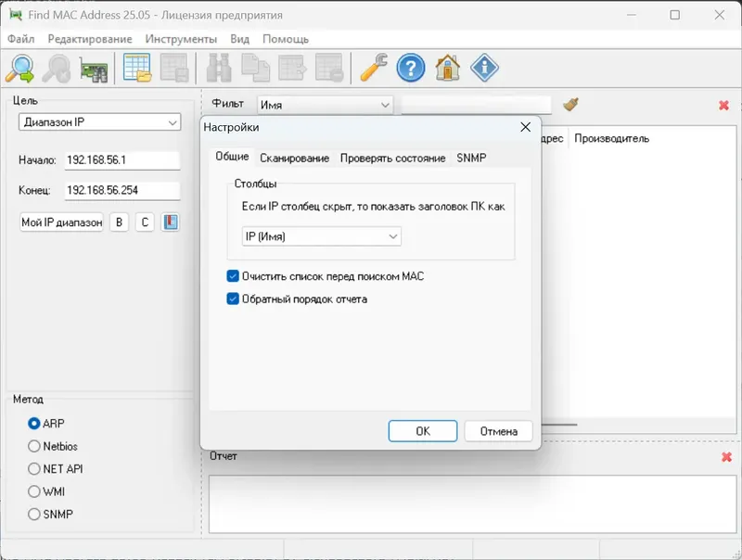Click the app icon in the title bar

16,15
